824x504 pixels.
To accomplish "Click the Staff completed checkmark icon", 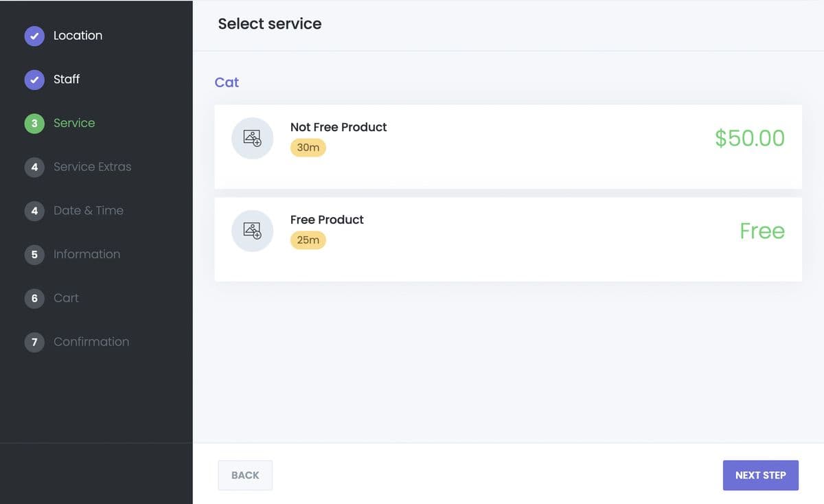I will pyautogui.click(x=34, y=80).
